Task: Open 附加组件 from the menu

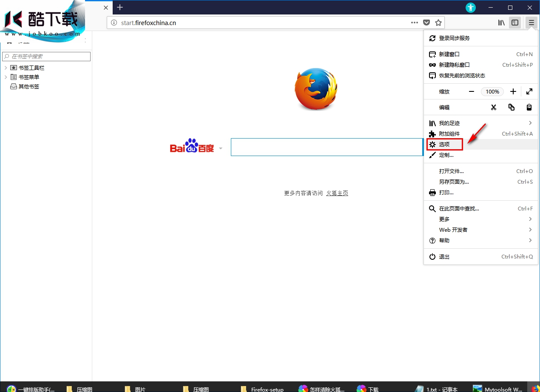Action: [481, 134]
